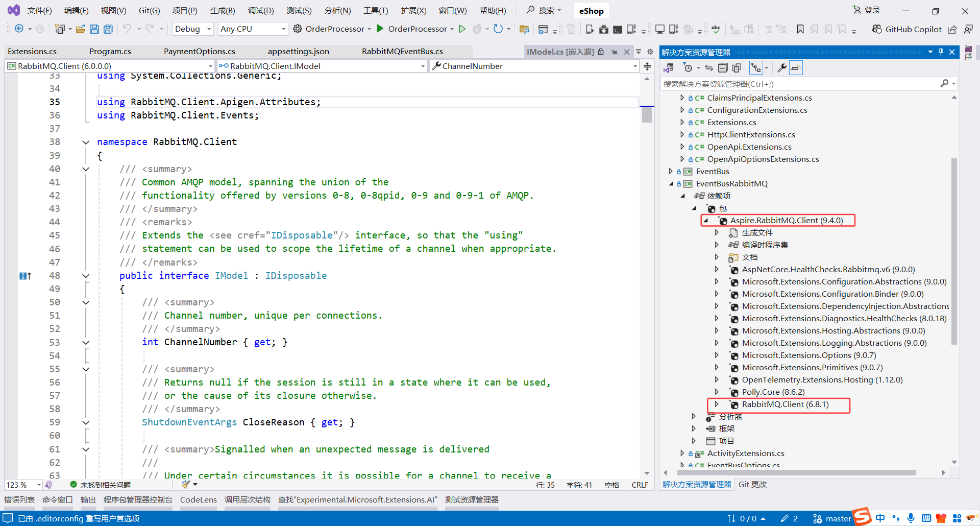Collapse the IModel interface code block
Screen dimensions: 980x526
tap(86, 276)
